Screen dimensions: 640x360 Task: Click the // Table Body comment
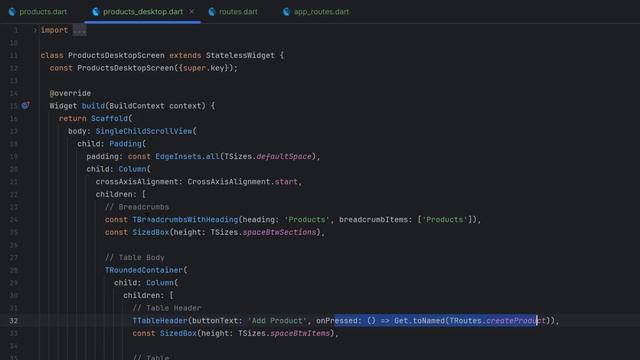tap(135, 258)
